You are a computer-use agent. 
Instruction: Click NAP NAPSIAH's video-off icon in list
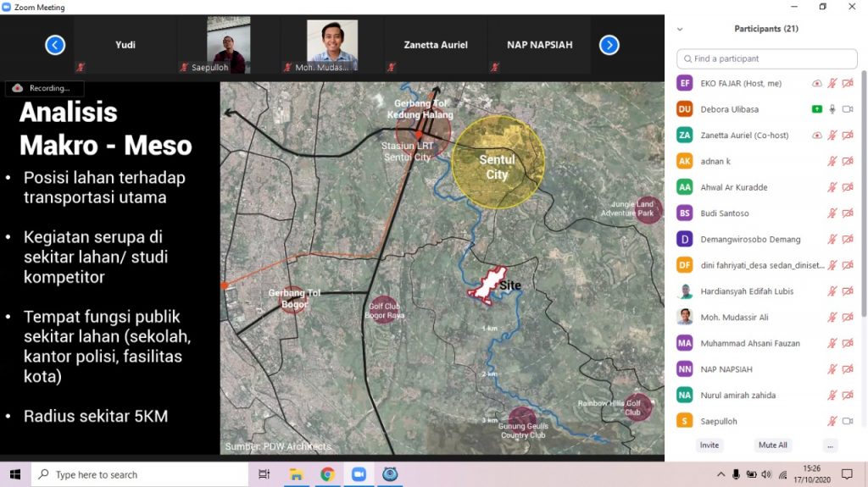coord(848,369)
